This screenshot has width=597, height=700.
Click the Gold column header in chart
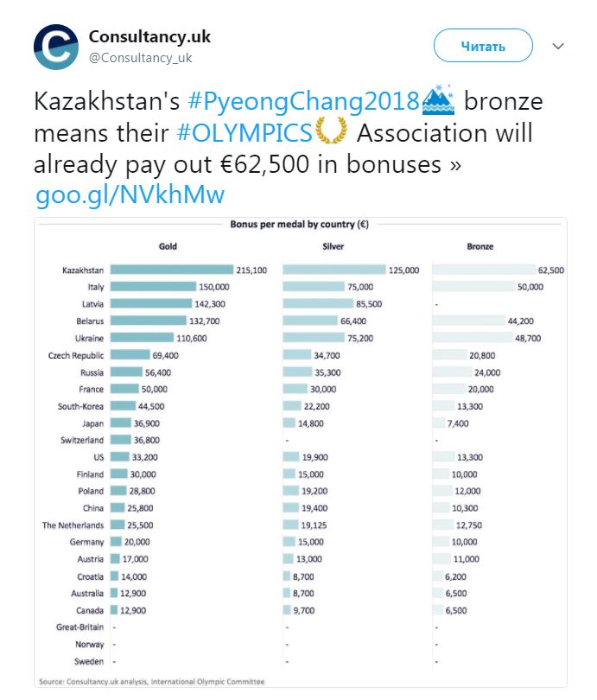pyautogui.click(x=168, y=247)
